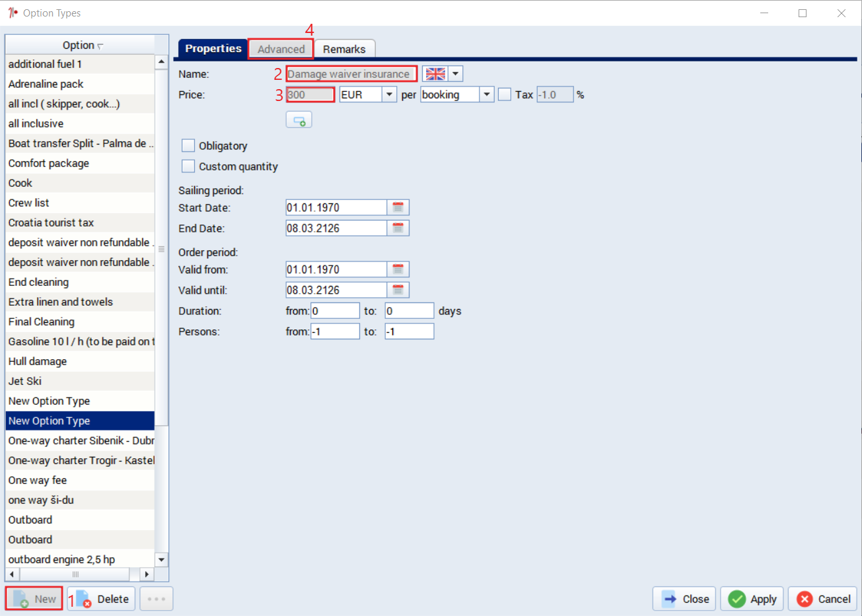The width and height of the screenshot is (862, 616).
Task: Click the Tax percentage field
Action: point(555,94)
